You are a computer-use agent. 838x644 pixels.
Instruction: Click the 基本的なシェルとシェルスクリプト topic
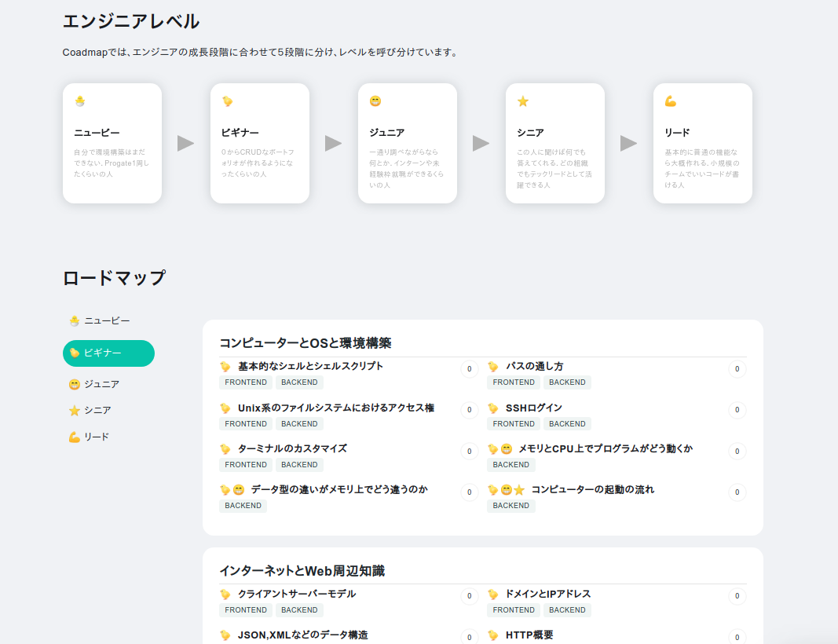click(309, 366)
